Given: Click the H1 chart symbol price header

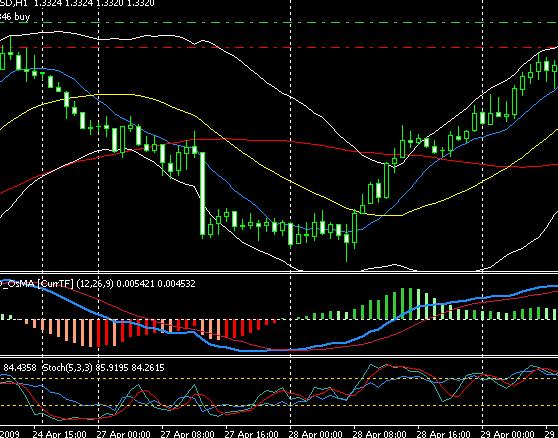Looking at the screenshot, I should click(x=77, y=4).
